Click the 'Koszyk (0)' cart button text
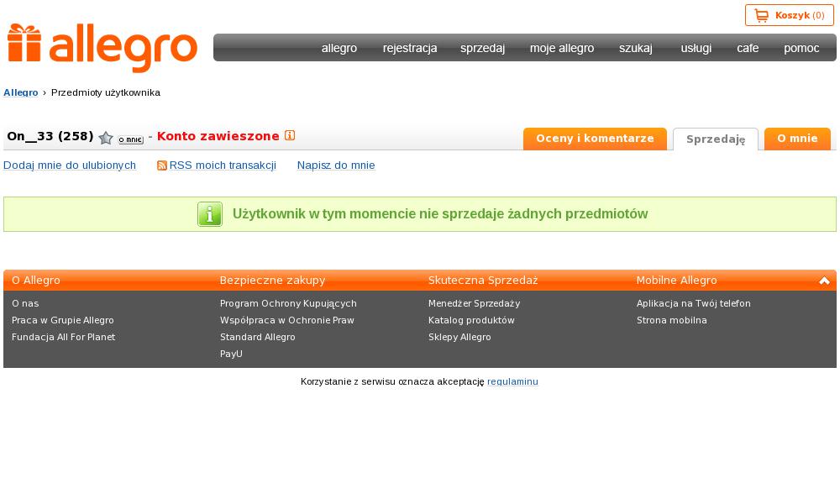The image size is (840, 504). pos(800,15)
